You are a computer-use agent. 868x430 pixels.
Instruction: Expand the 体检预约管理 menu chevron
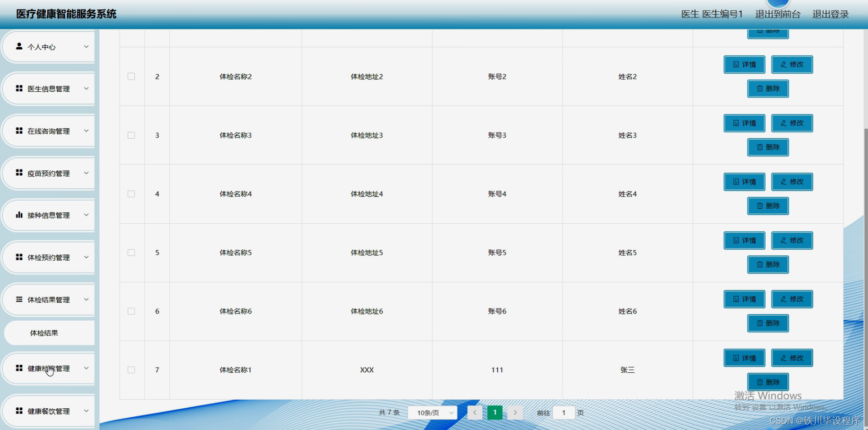[86, 257]
